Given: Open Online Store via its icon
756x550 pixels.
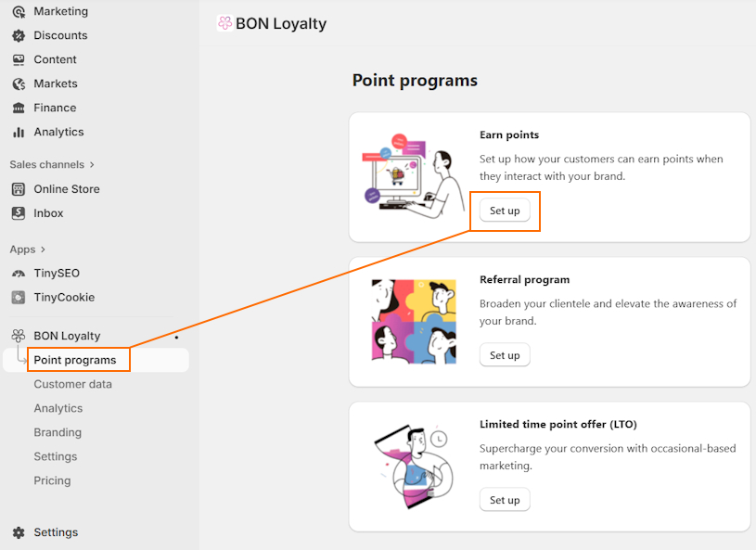Looking at the screenshot, I should click(x=19, y=188).
